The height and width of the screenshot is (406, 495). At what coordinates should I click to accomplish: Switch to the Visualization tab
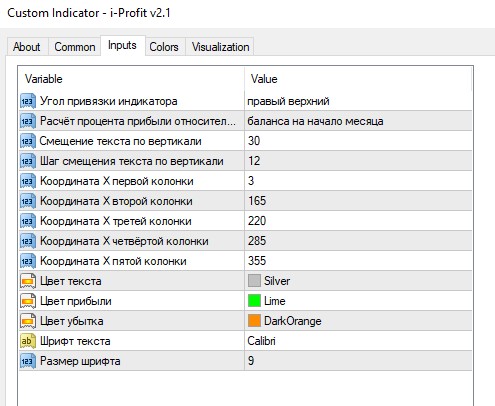pyautogui.click(x=220, y=47)
